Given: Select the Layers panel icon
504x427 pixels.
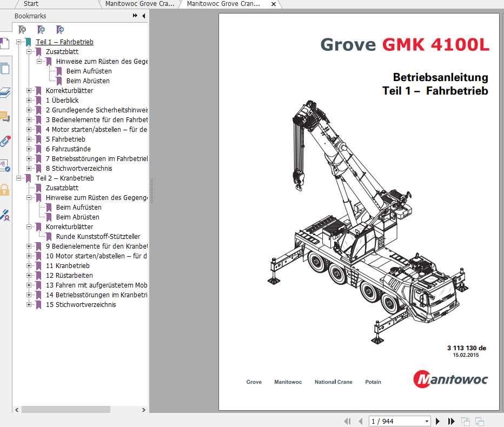Looking at the screenshot, I should 6,93.
